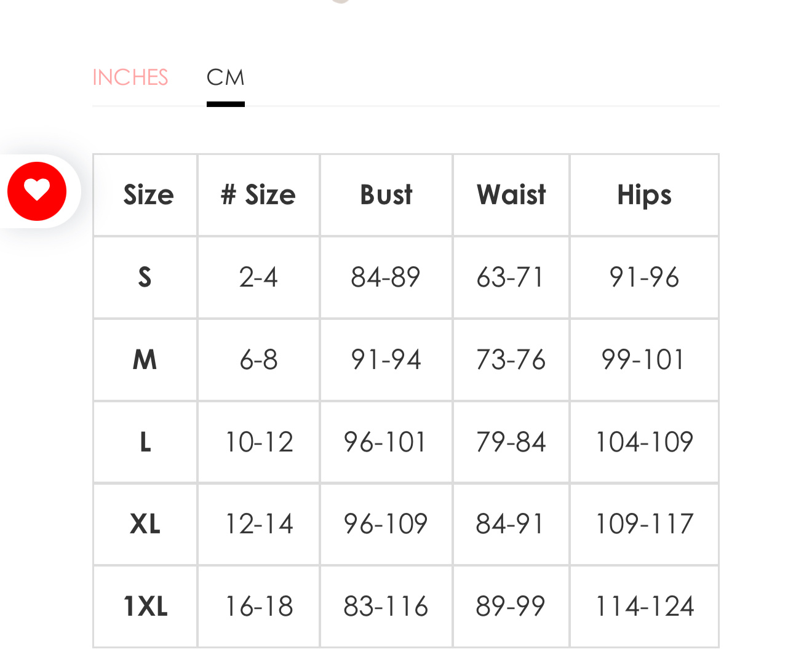This screenshot has width=812, height=665.
Task: Select the XL size row label
Action: [145, 524]
